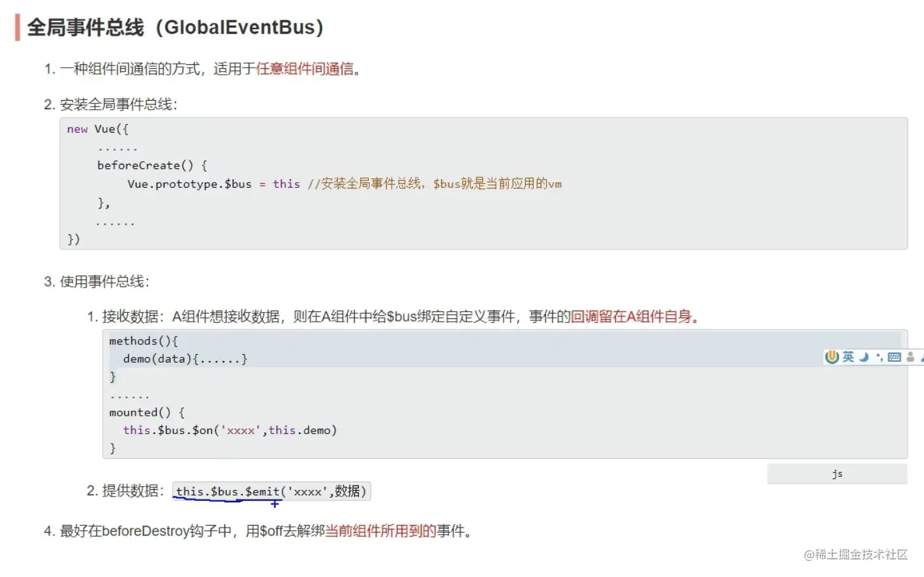Screen dimensions: 924x577
Task: Click the beforeCreate() line in the first code block
Action: tap(152, 166)
